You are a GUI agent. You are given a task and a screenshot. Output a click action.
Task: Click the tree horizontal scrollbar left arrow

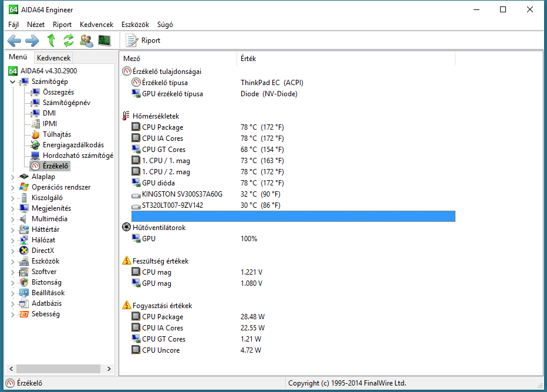pos(11,369)
